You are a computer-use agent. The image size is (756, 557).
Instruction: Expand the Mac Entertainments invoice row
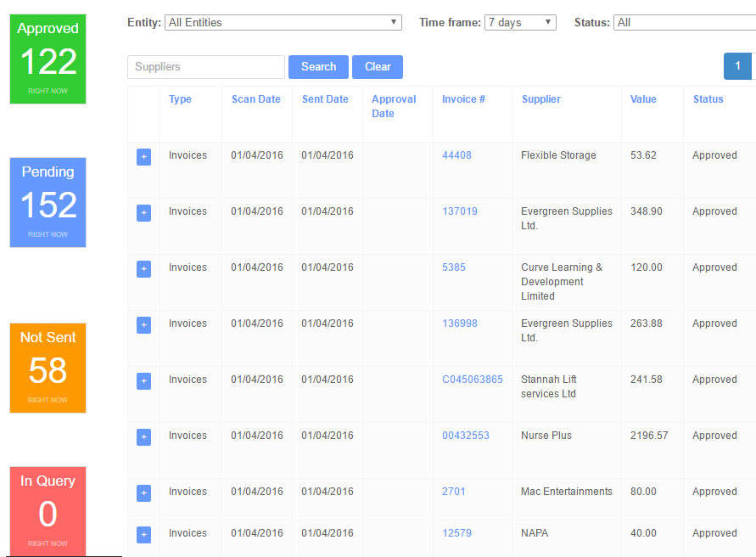click(143, 492)
